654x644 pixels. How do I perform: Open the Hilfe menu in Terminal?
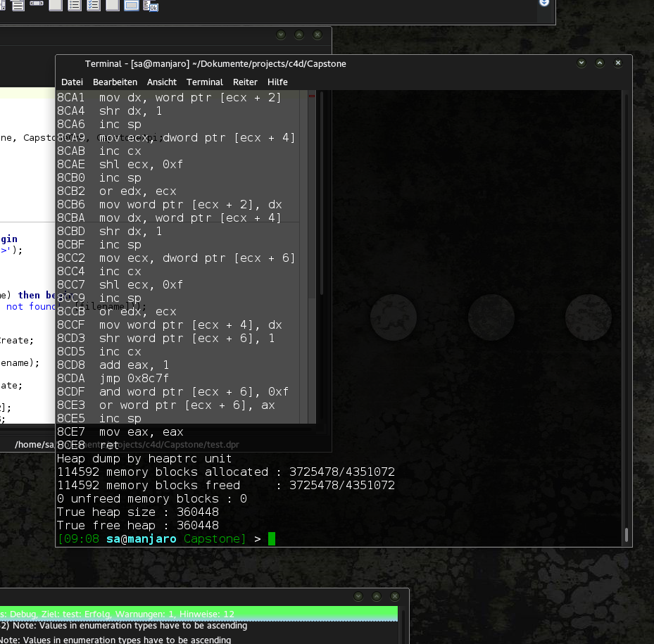coord(278,82)
